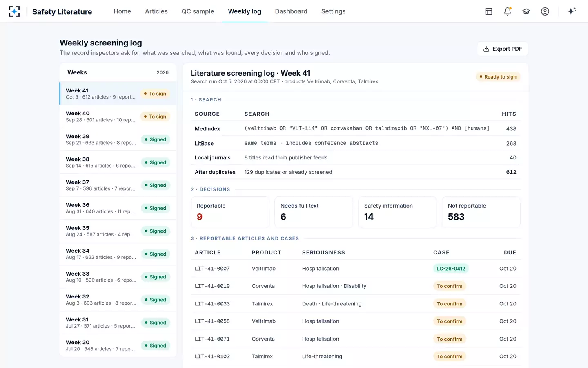This screenshot has width=588, height=368.
Task: Select the Weekly log tab
Action: pyautogui.click(x=245, y=11)
